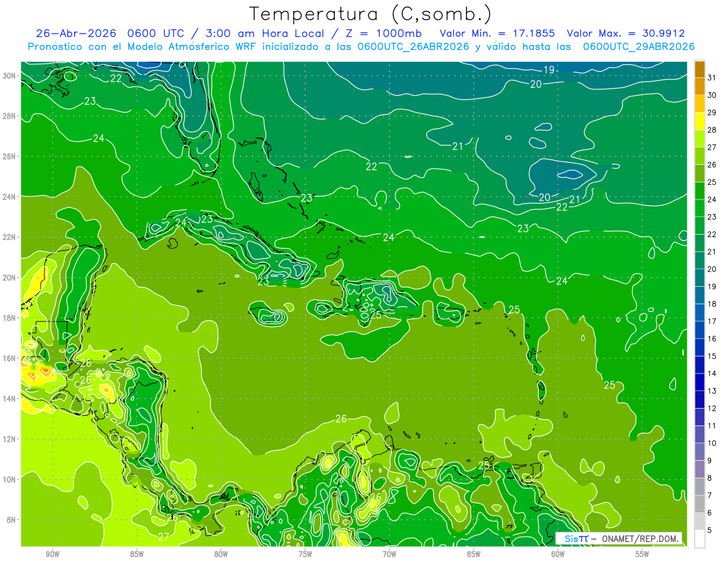
Task: Click the 26-Abr-2026 0600 UTC date label
Action: pos(110,33)
